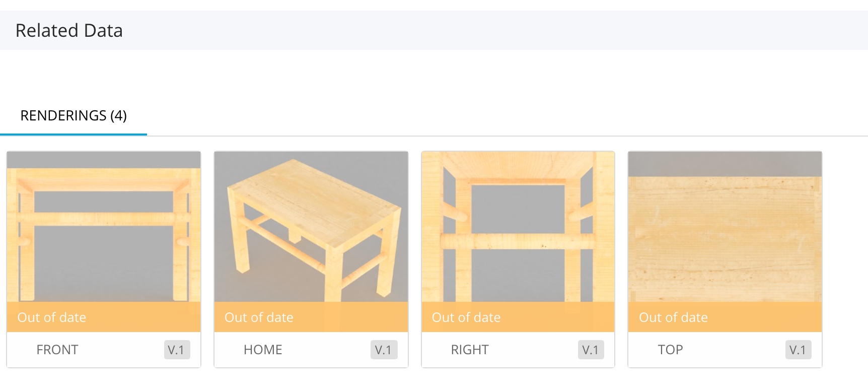Open the HOME rendering thumbnail

coord(311,227)
